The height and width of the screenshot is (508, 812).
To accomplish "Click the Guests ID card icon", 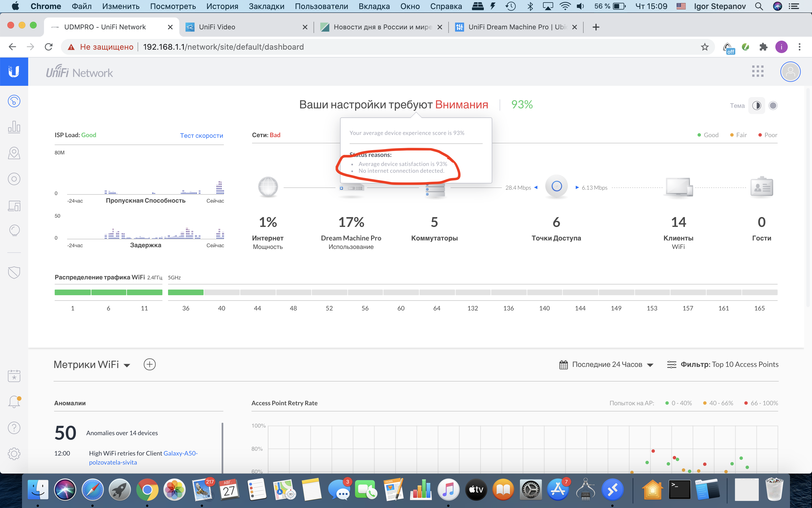I will click(x=762, y=187).
